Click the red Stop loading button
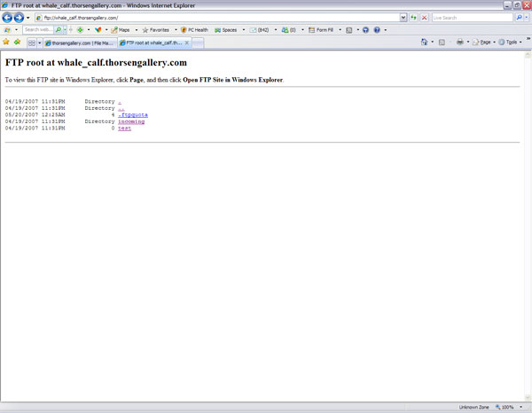The image size is (532, 413). (x=424, y=18)
